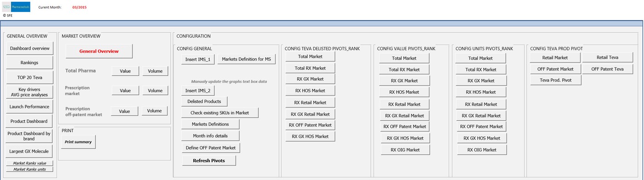
Task: Open Market Ranks units
Action: 30,169
